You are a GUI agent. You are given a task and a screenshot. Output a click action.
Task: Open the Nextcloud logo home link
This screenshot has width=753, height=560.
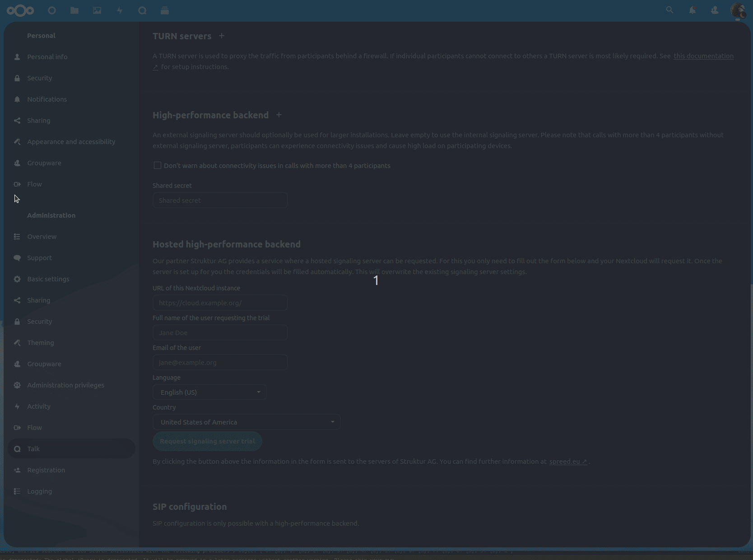tap(20, 10)
